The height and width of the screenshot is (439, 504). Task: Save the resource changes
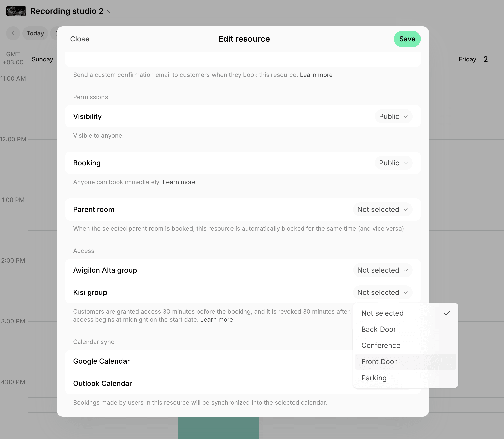coord(407,39)
